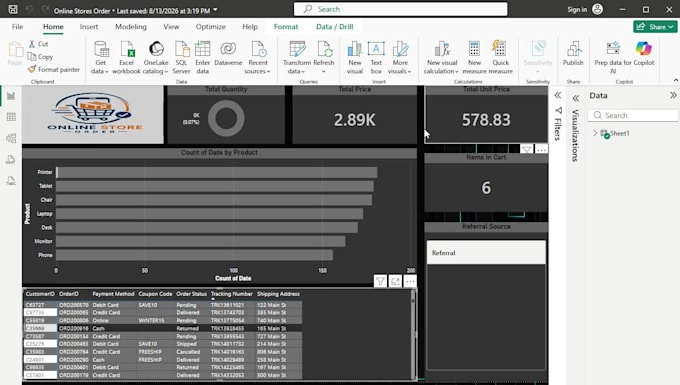Open the file title dropdown arrow
The height and width of the screenshot is (385, 680).
coord(216,10)
